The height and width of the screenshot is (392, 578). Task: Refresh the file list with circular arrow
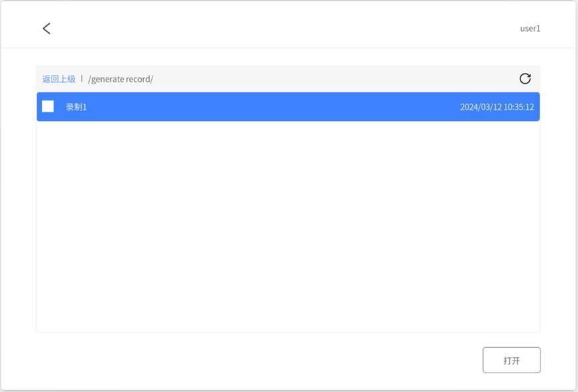click(525, 79)
